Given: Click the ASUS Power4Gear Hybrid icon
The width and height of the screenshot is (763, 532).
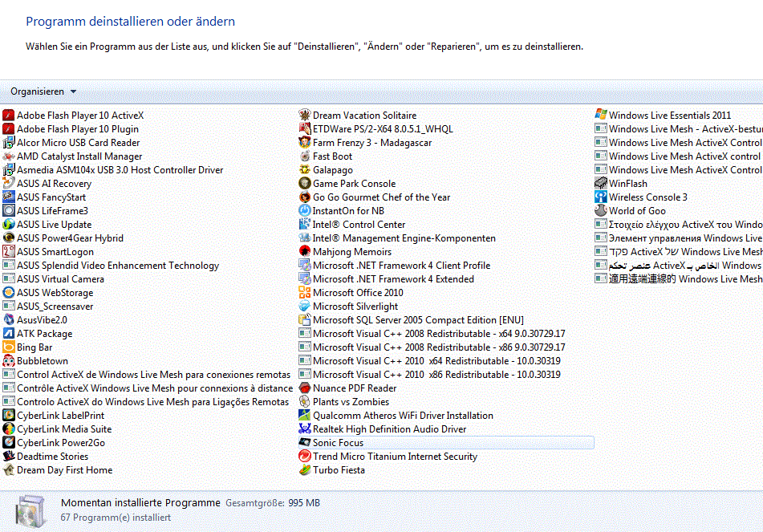Looking at the screenshot, I should [8, 238].
